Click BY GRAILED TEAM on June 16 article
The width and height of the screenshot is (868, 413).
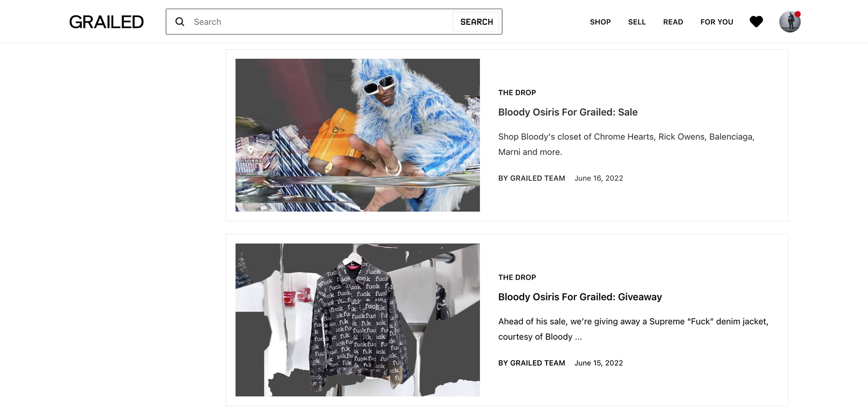(x=532, y=178)
